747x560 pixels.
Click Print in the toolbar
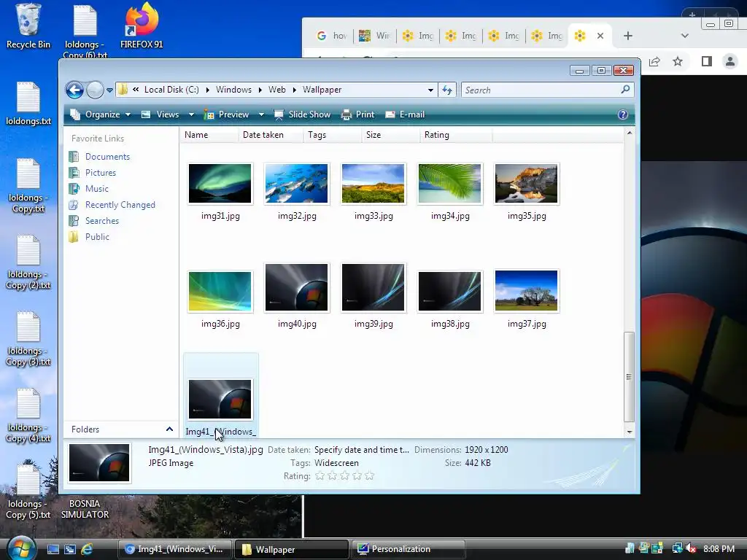click(x=357, y=114)
